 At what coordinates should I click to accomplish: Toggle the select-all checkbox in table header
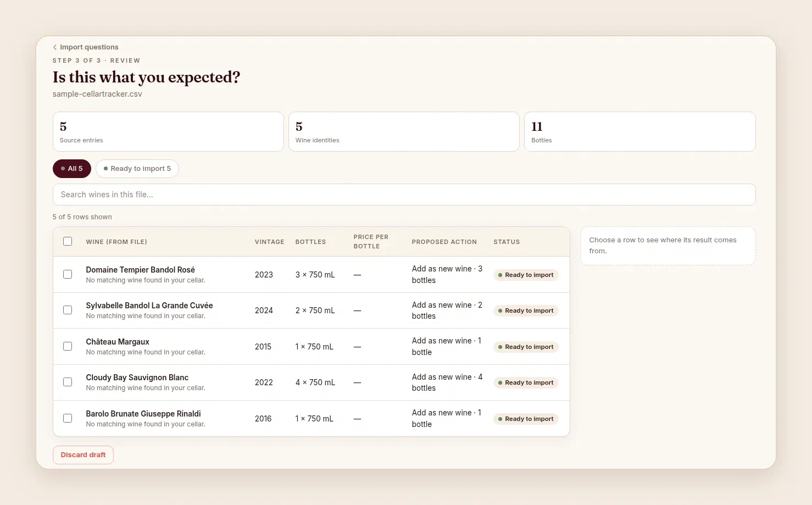[68, 241]
